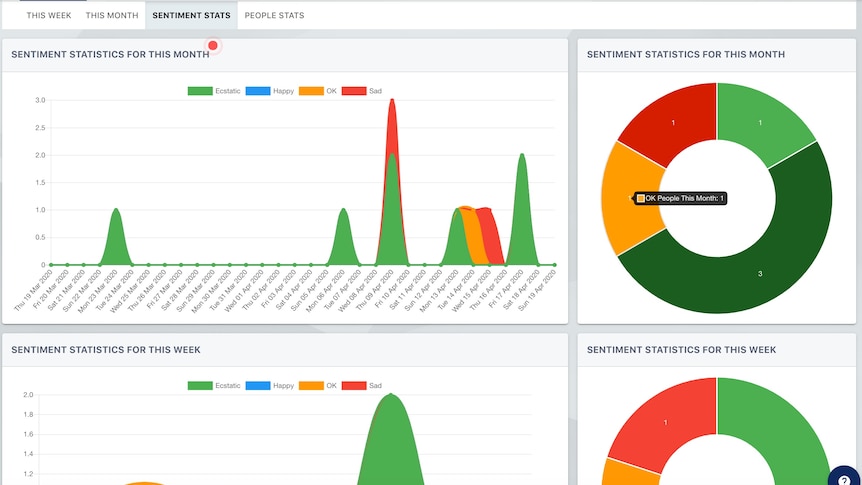Image resolution: width=862 pixels, height=485 pixels.
Task: Click the red segment of weekly donut chart
Action: pyautogui.click(x=668, y=421)
